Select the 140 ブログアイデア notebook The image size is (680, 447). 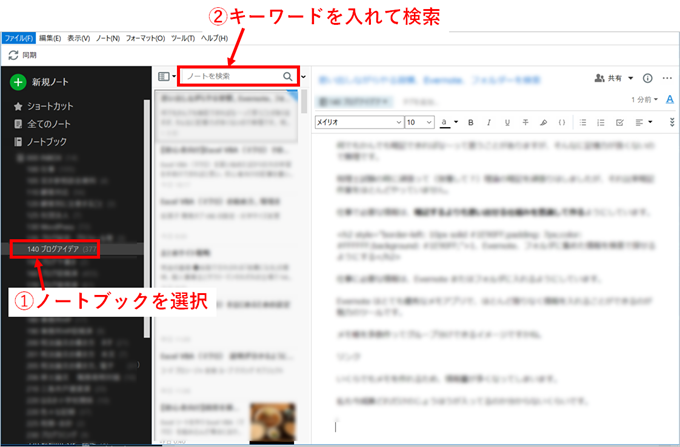(x=55, y=249)
